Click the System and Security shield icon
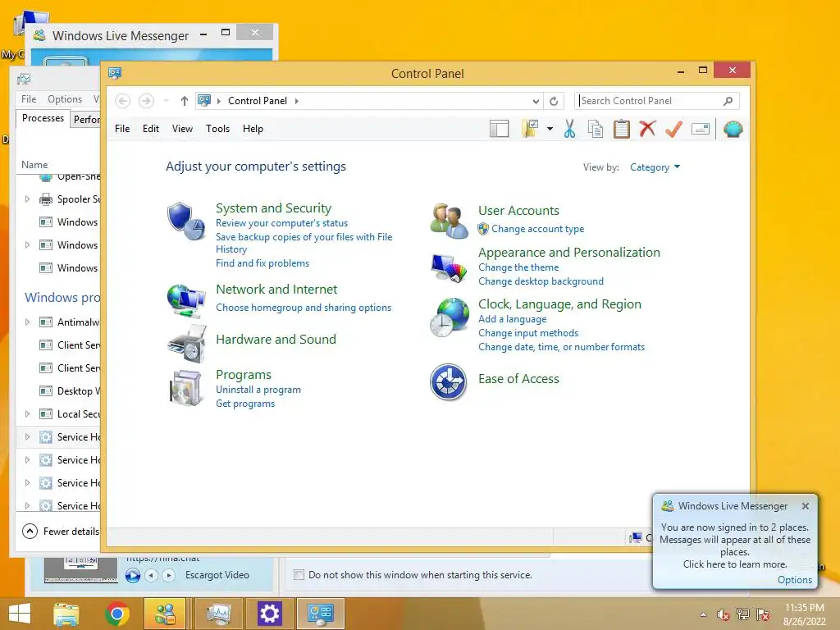The height and width of the screenshot is (630, 840). pos(186,221)
